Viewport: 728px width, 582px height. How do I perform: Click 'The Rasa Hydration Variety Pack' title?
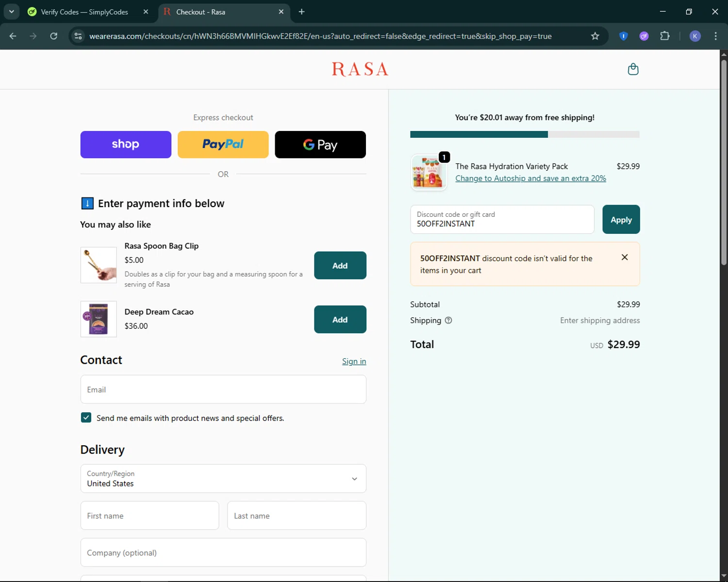click(x=512, y=166)
